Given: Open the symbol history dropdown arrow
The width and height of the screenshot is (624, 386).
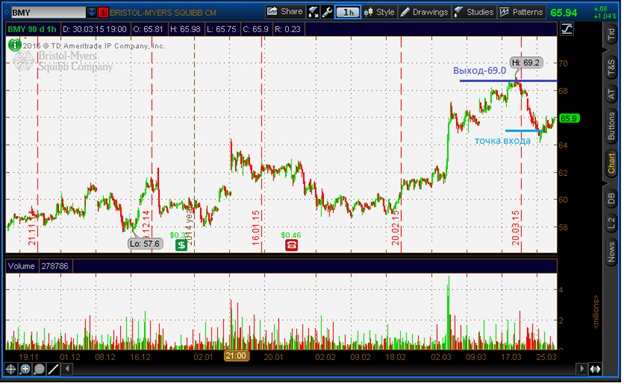Looking at the screenshot, I should pos(92,13).
